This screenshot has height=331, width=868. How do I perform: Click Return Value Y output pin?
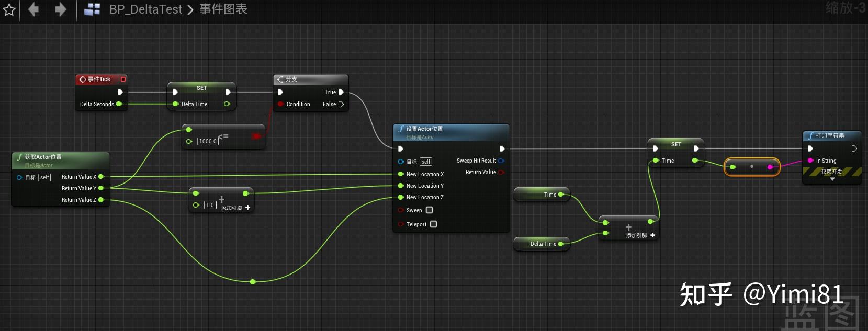(102, 188)
